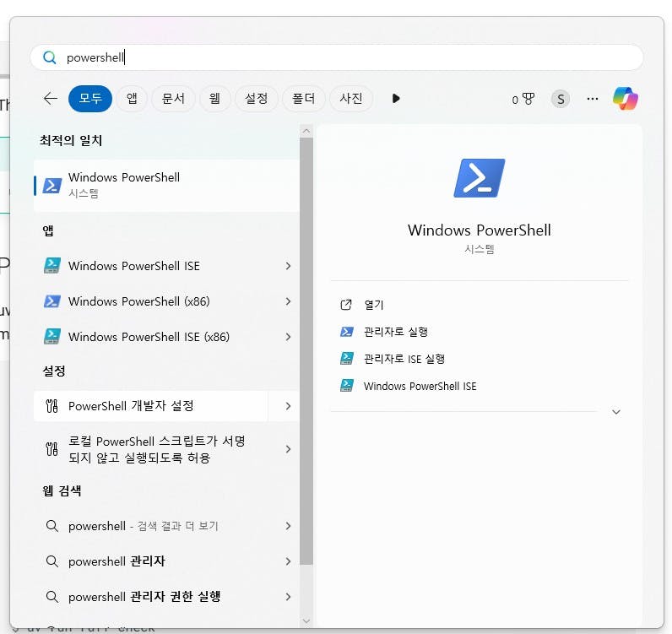
Task: Open Windows PowerShell (x86) app result
Action: (x=166, y=301)
